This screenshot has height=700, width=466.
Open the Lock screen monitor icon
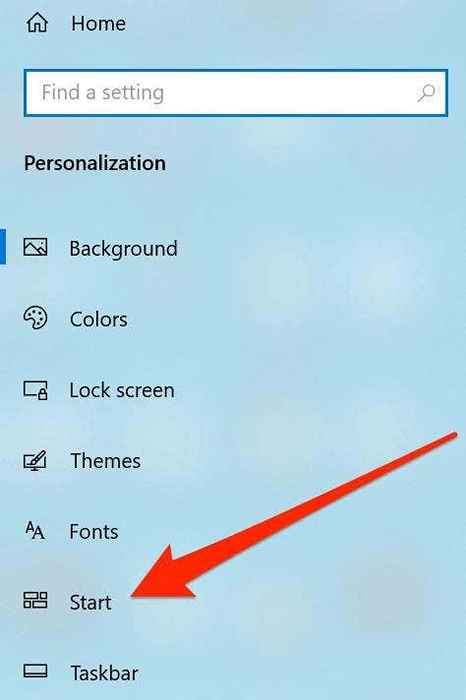35,390
